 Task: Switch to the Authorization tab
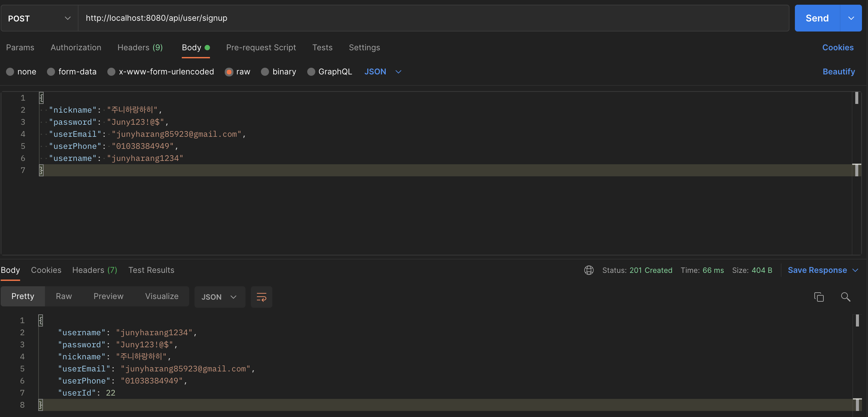click(x=76, y=48)
